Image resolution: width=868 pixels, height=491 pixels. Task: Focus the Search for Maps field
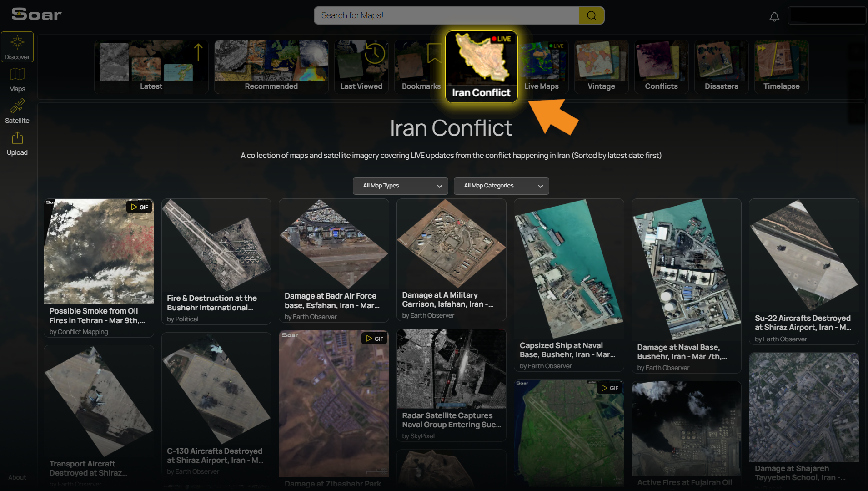pyautogui.click(x=447, y=15)
